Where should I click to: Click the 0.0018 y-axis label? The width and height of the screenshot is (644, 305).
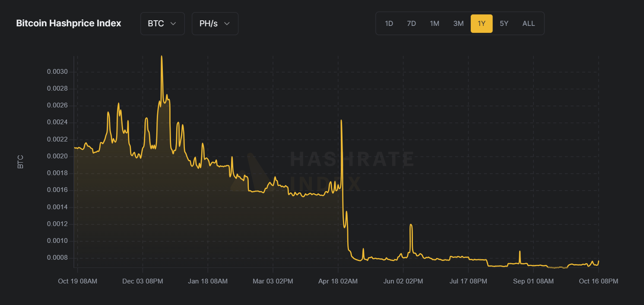click(x=57, y=173)
